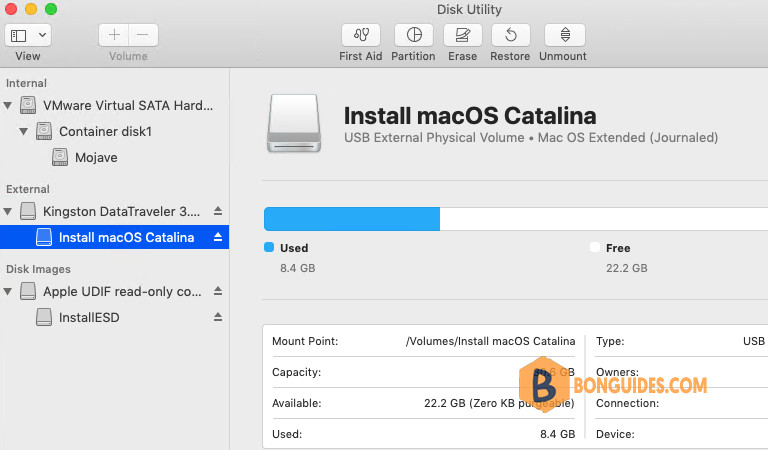Image resolution: width=768 pixels, height=450 pixels.
Task: Collapse Apple UDIF disk image triangle
Action: tap(8, 292)
